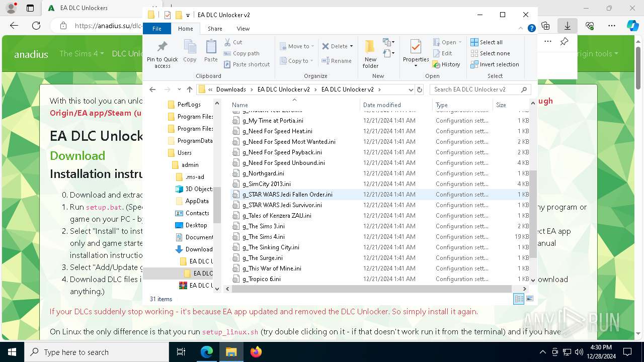Click Select none
The width and height of the screenshot is (644, 362).
point(490,53)
